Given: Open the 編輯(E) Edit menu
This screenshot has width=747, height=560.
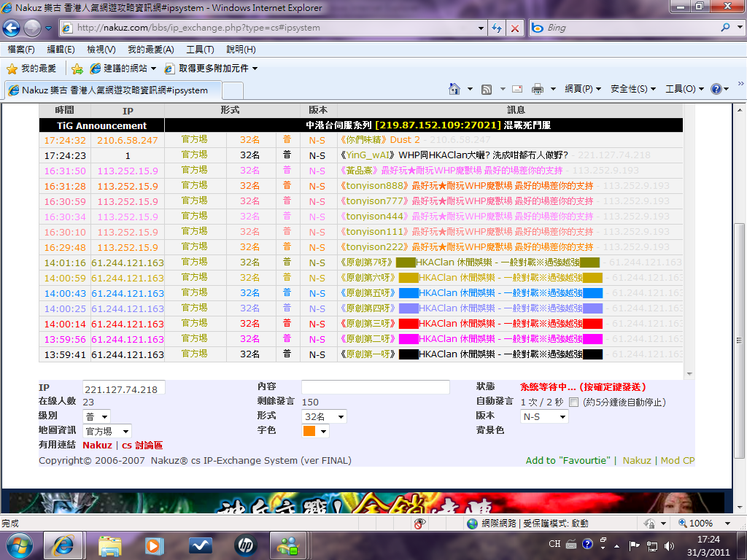Looking at the screenshot, I should (61, 50).
